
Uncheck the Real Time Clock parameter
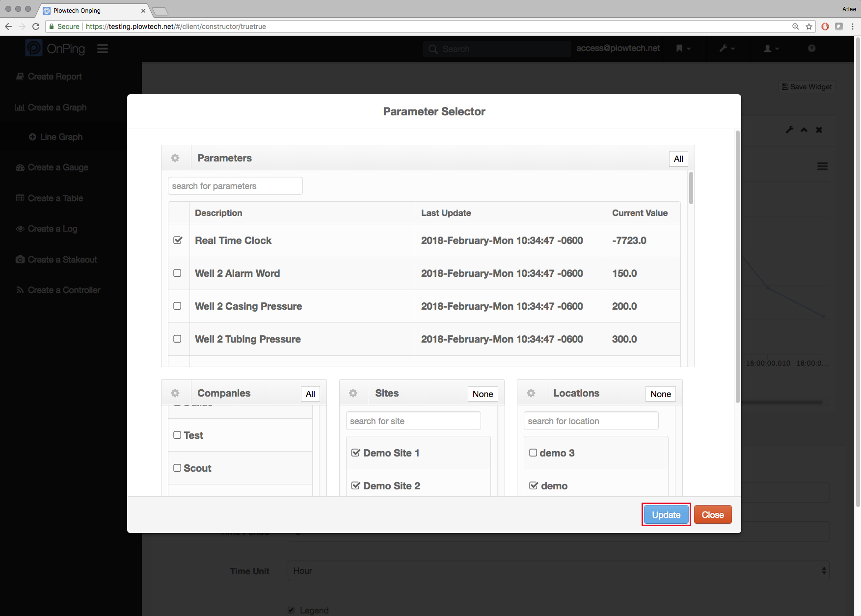[x=178, y=241]
